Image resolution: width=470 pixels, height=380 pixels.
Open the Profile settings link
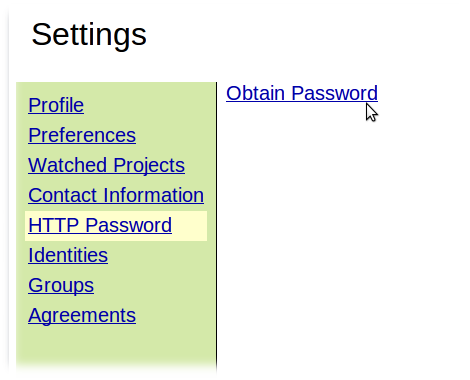(x=56, y=105)
